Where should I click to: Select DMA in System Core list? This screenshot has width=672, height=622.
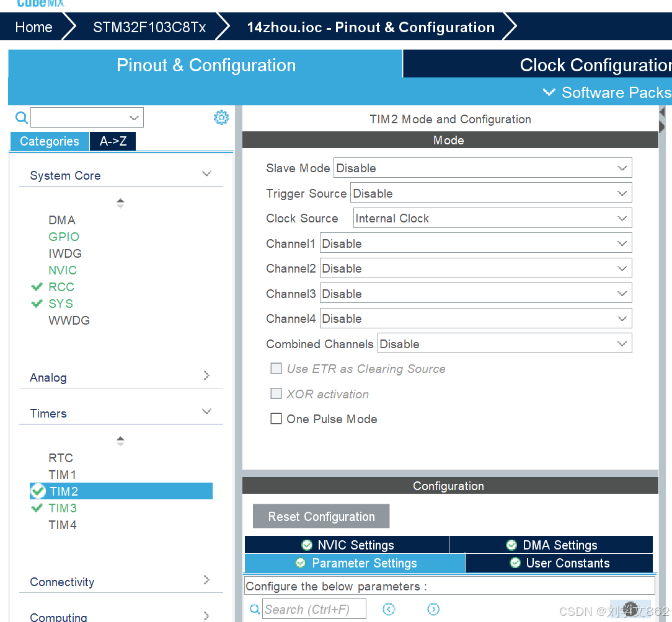[62, 220]
